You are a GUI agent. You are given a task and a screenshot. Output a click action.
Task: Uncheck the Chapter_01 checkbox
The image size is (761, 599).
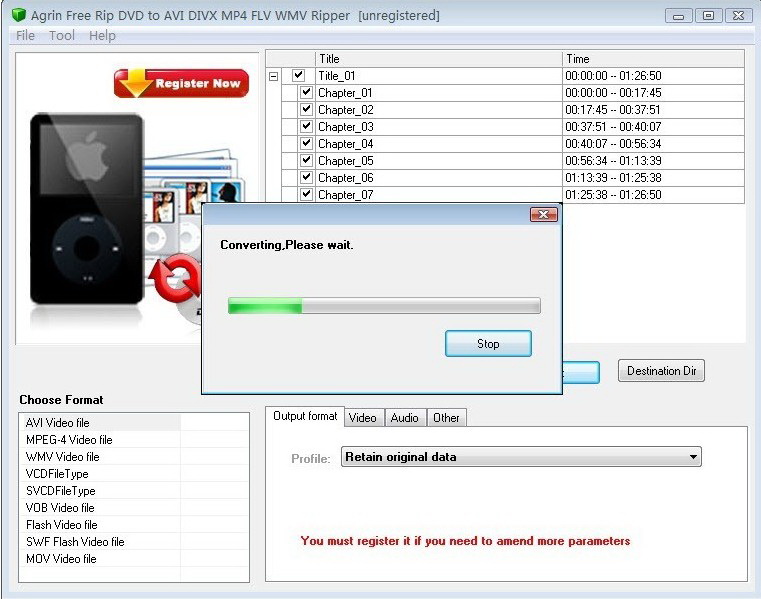[306, 92]
